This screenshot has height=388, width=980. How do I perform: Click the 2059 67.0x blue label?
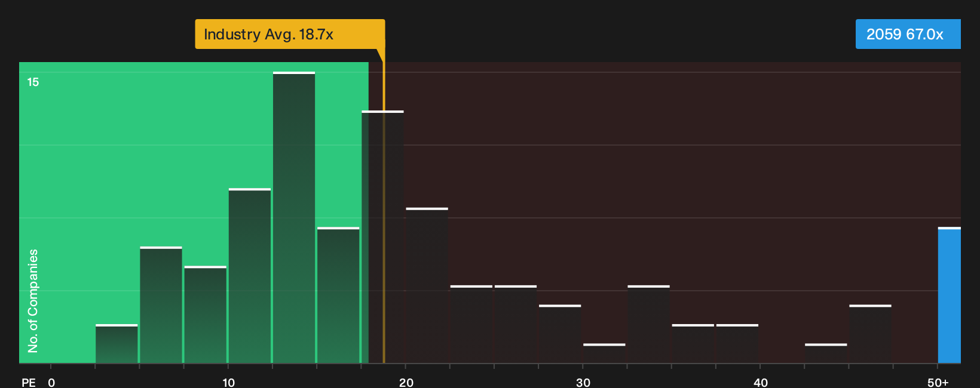click(x=908, y=34)
